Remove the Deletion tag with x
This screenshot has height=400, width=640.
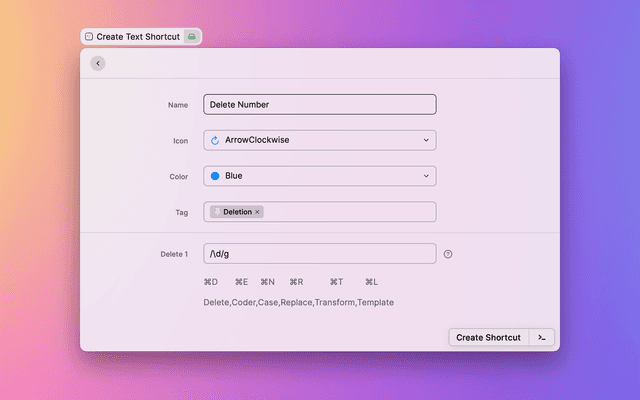click(x=257, y=212)
